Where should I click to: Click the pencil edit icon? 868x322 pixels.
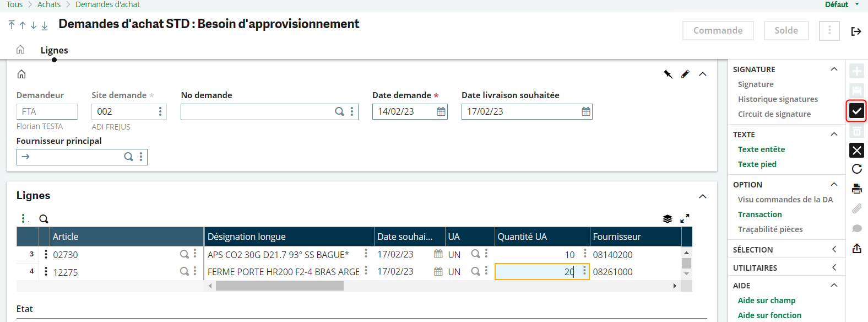[x=685, y=74]
